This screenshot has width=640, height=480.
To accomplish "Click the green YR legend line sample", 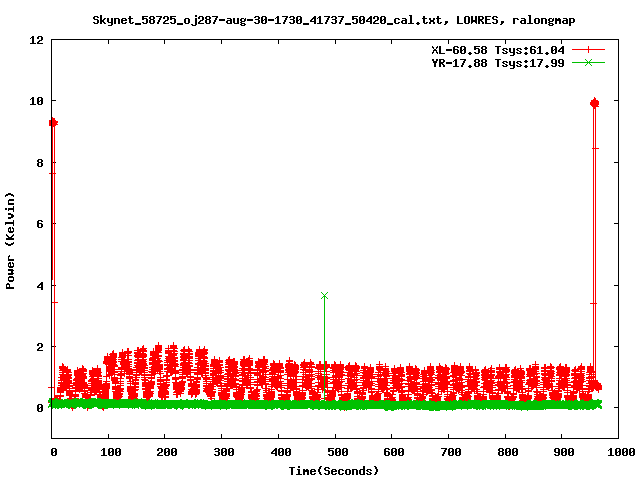I will pos(588,62).
